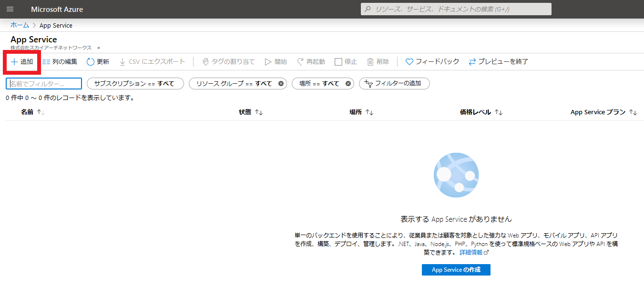Click CSV にエクスポート
644x286 pixels.
click(x=152, y=61)
